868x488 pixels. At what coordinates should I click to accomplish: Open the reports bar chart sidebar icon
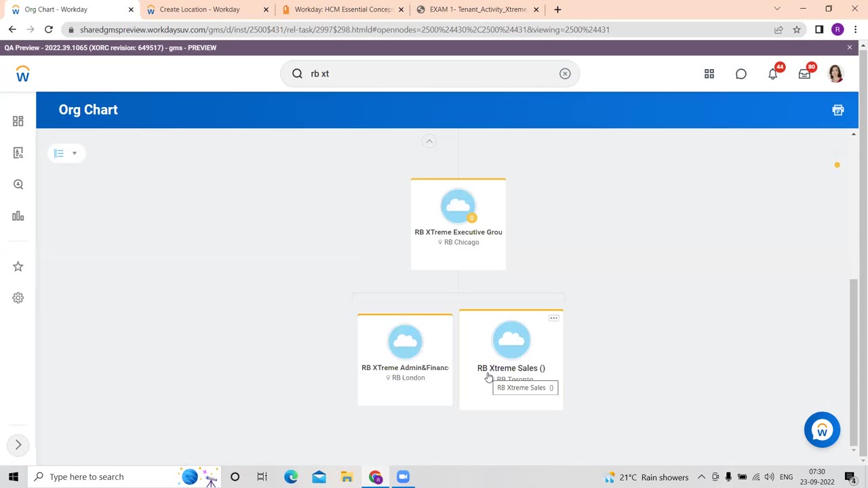18,216
